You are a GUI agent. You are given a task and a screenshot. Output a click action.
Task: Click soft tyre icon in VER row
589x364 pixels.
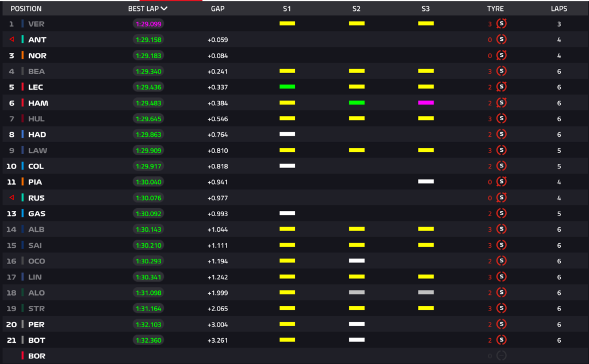click(x=501, y=24)
